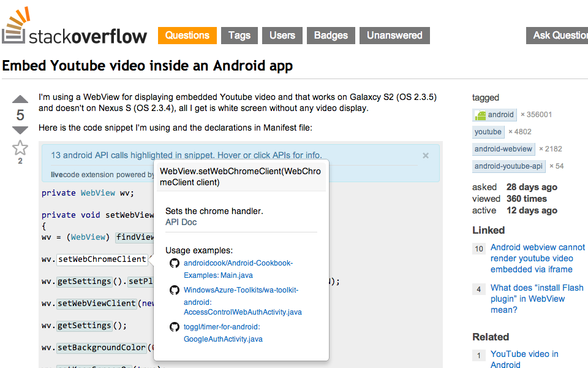
Task: Click the highlighted setPl API call
Action: coord(141,282)
